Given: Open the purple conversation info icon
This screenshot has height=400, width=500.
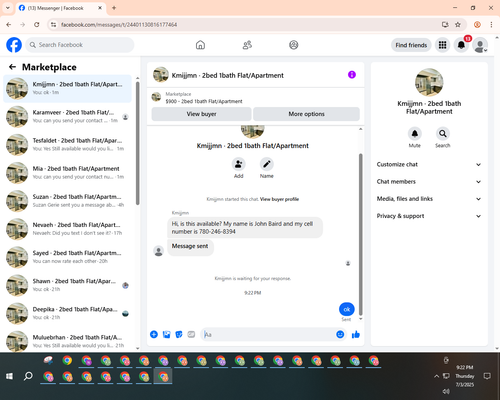Looking at the screenshot, I should [x=352, y=75].
